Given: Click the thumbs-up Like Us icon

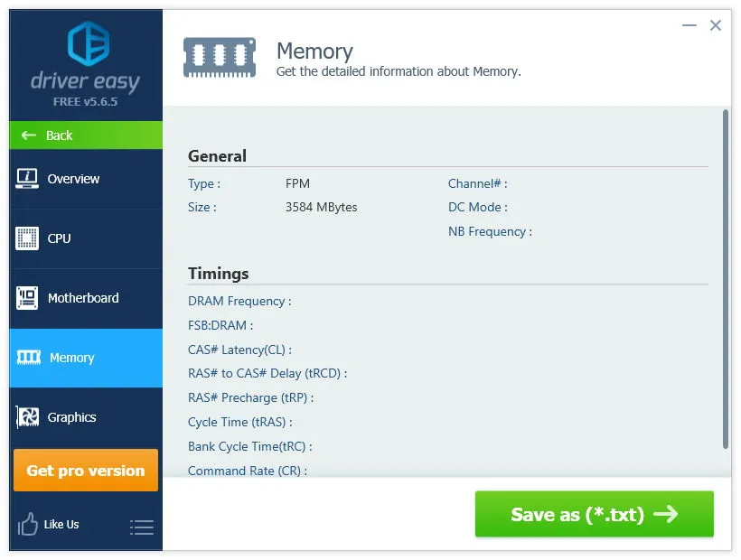Looking at the screenshot, I should point(27,524).
